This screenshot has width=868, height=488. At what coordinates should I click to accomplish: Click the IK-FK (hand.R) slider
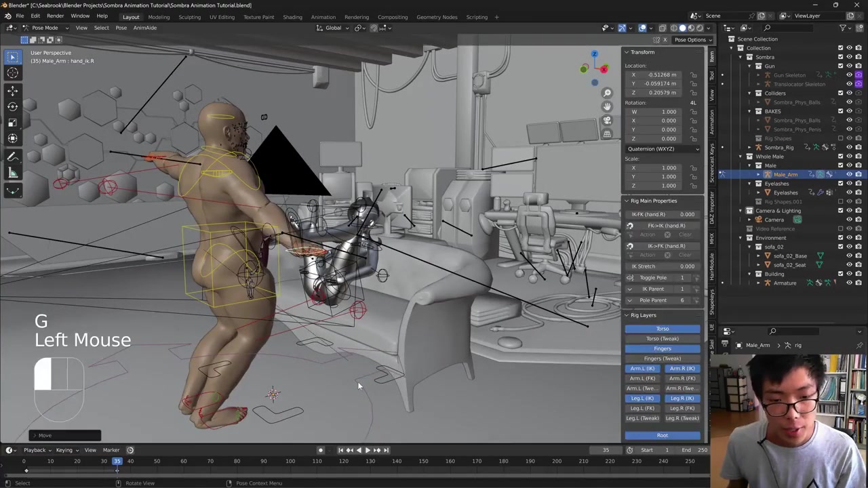tap(663, 214)
